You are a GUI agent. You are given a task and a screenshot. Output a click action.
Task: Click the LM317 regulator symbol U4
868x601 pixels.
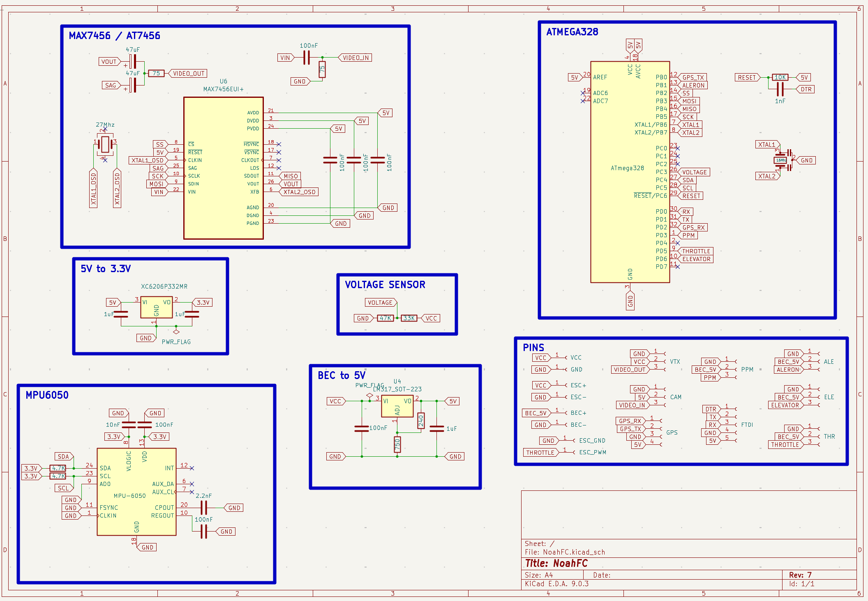click(x=397, y=406)
